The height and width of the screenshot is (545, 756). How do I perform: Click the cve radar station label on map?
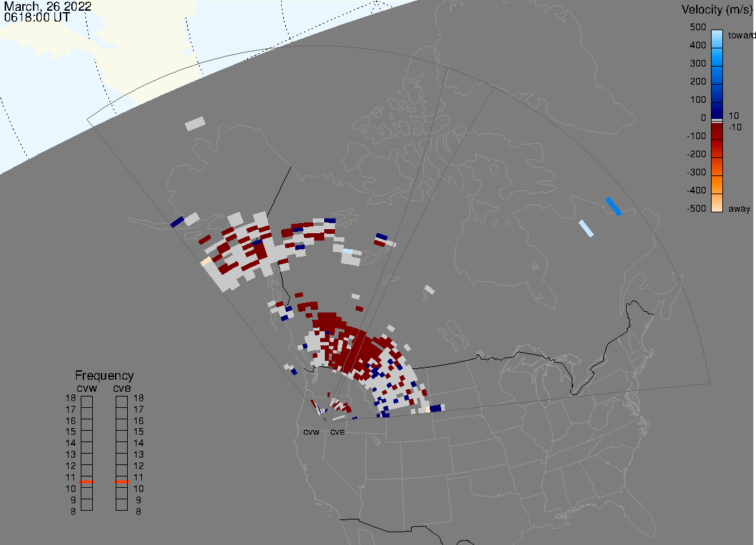tap(337, 431)
